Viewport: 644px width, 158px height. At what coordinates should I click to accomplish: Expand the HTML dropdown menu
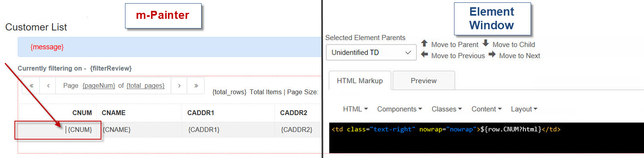click(355, 109)
